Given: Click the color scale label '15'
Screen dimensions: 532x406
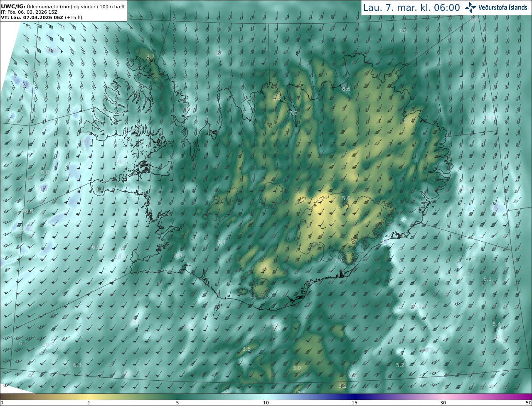Looking at the screenshot, I should click(355, 403).
